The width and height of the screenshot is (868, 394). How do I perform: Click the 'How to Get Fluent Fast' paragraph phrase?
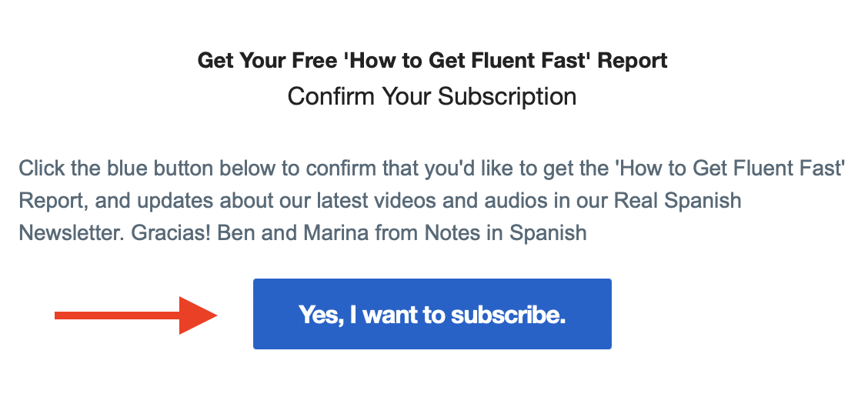point(730,168)
